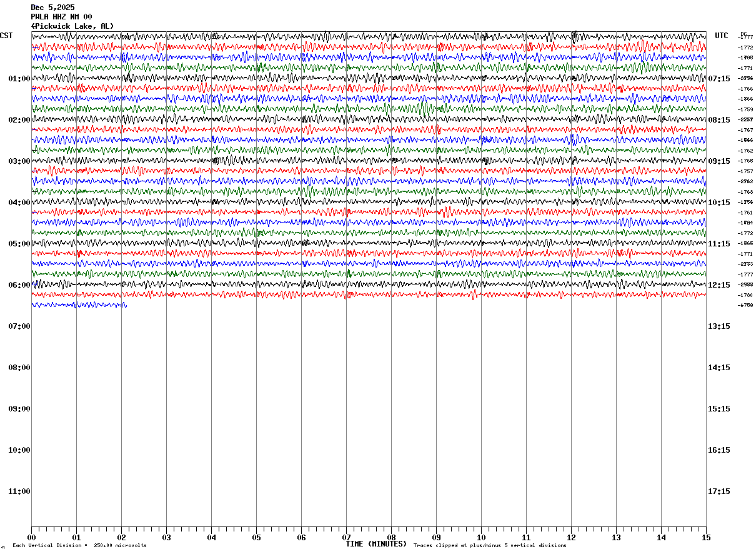Click the '09:00' CST row label
Screen dimensions: 756x554
(x=19, y=409)
